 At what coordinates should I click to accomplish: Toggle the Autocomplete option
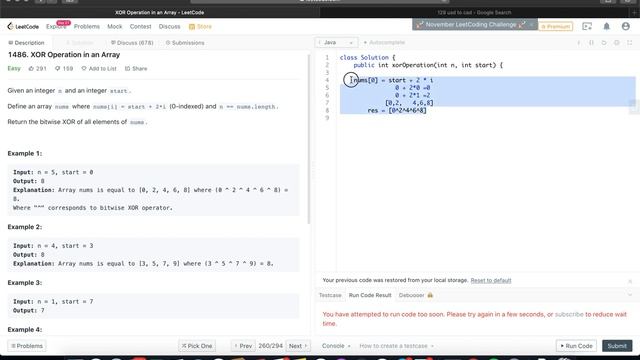[x=384, y=42]
